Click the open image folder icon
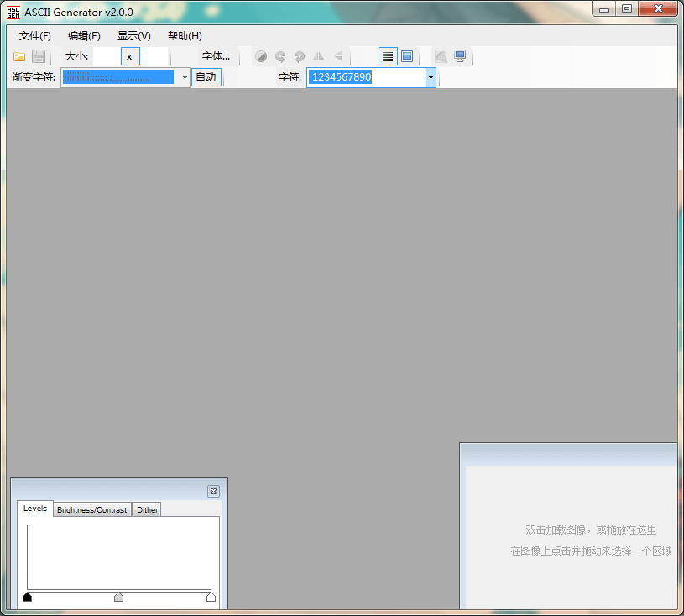This screenshot has height=616, width=684. [19, 57]
